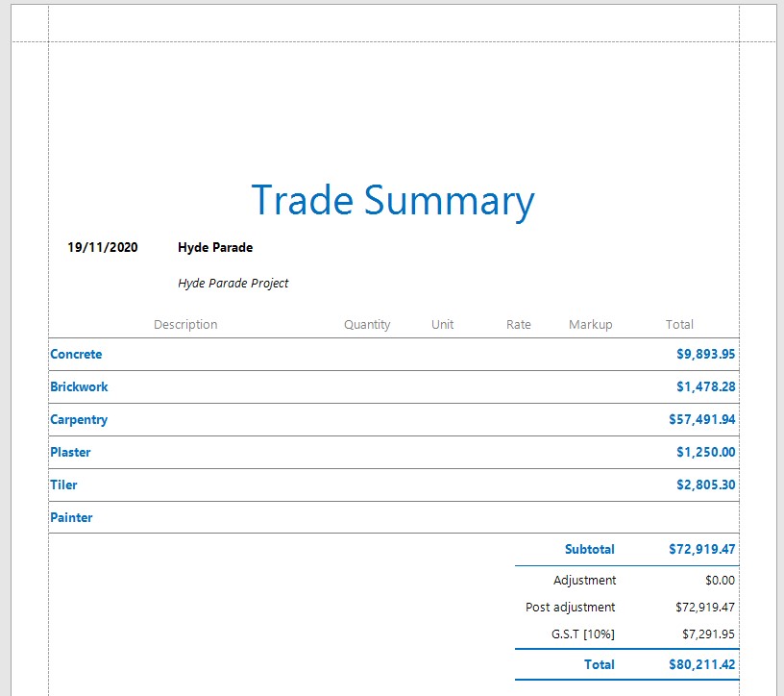
Task: Select the Markup column header
Action: pyautogui.click(x=590, y=325)
